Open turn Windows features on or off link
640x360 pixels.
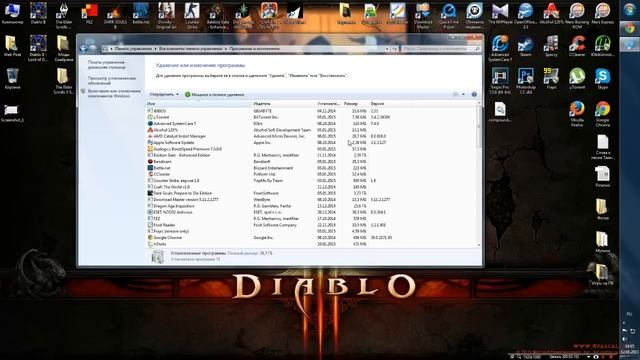pyautogui.click(x=114, y=93)
